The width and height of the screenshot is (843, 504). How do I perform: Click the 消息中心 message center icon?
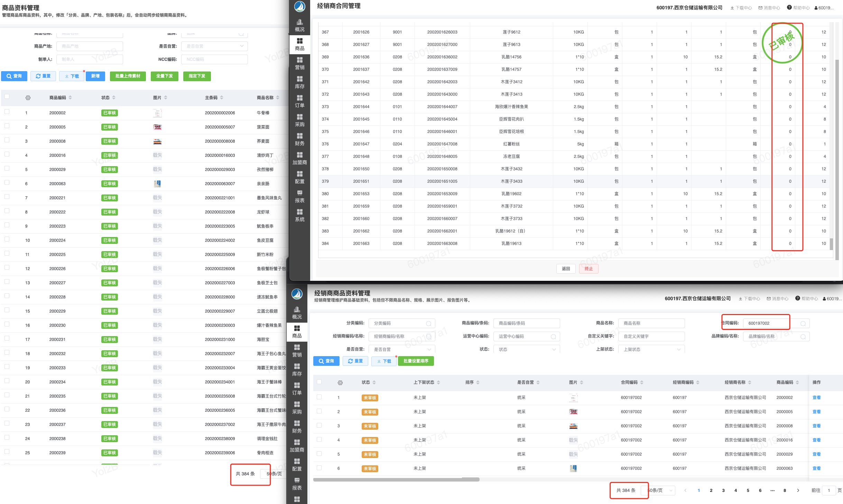pyautogui.click(x=760, y=8)
